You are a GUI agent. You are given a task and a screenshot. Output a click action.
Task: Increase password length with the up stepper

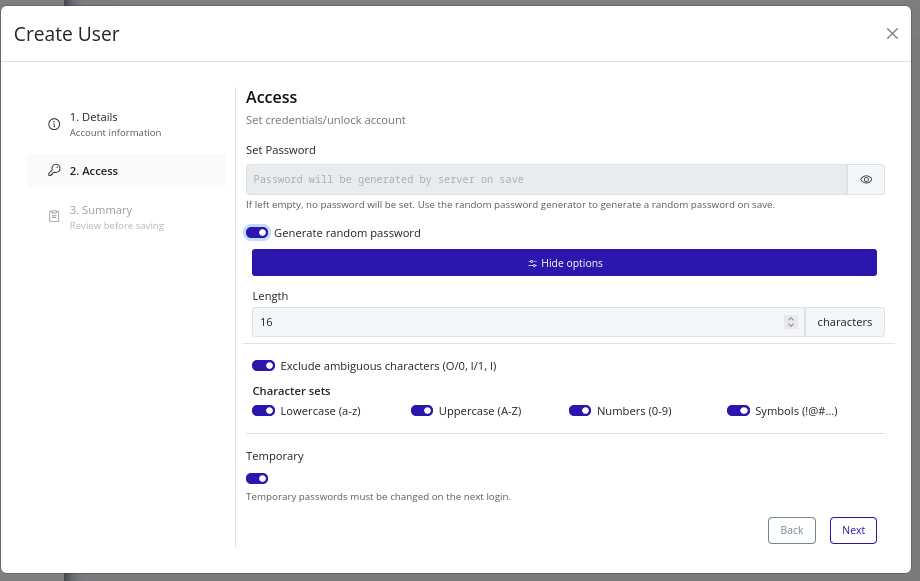[x=790, y=317]
